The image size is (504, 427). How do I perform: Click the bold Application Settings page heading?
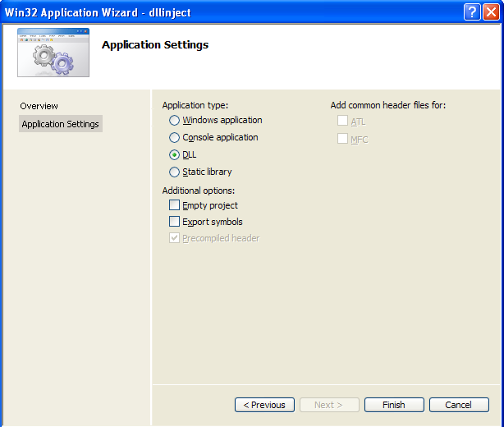tap(155, 44)
